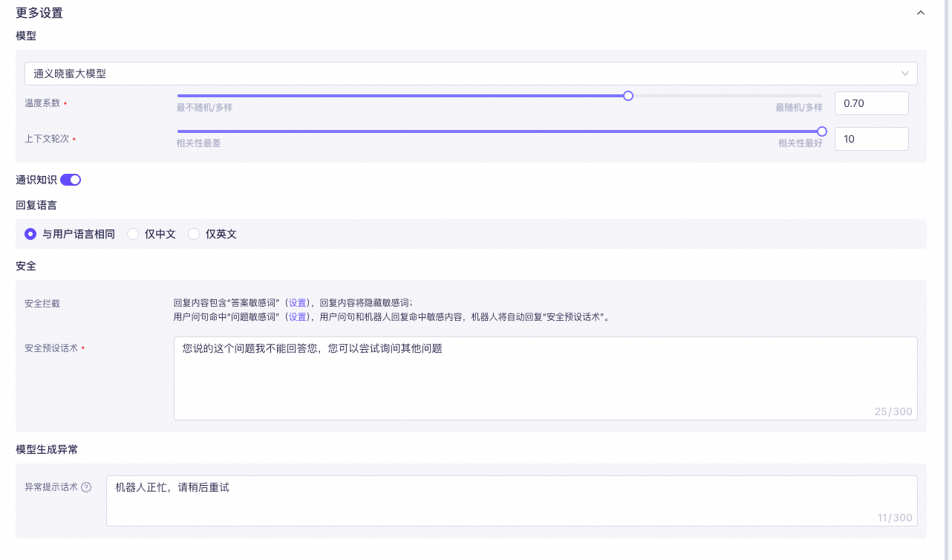This screenshot has height=560, width=952.
Task: Click the 最不随机/多样 slider label
Action: click(x=204, y=108)
